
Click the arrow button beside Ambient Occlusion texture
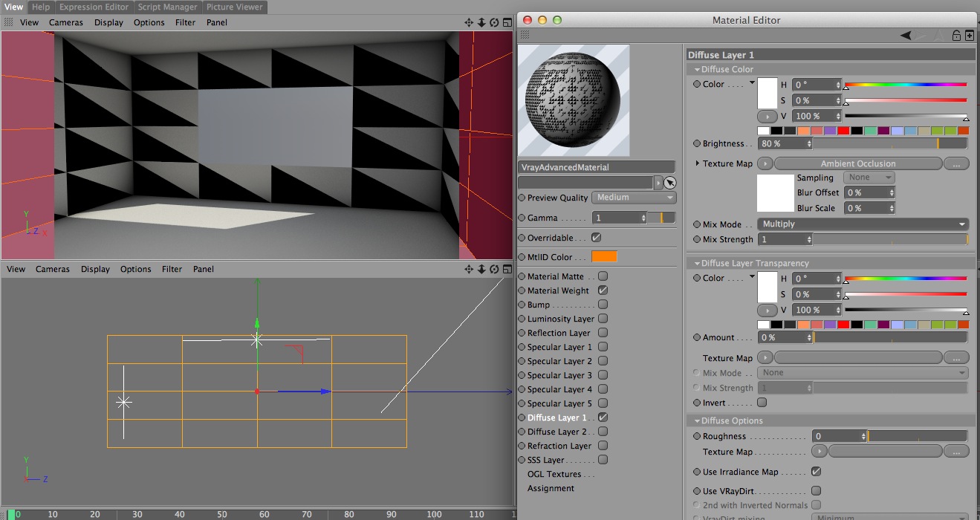tap(765, 163)
